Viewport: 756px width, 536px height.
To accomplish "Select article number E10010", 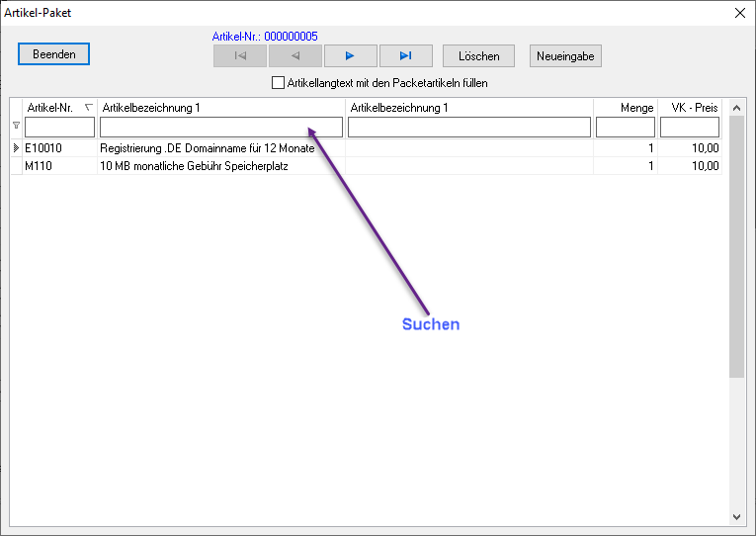I will pyautogui.click(x=43, y=148).
